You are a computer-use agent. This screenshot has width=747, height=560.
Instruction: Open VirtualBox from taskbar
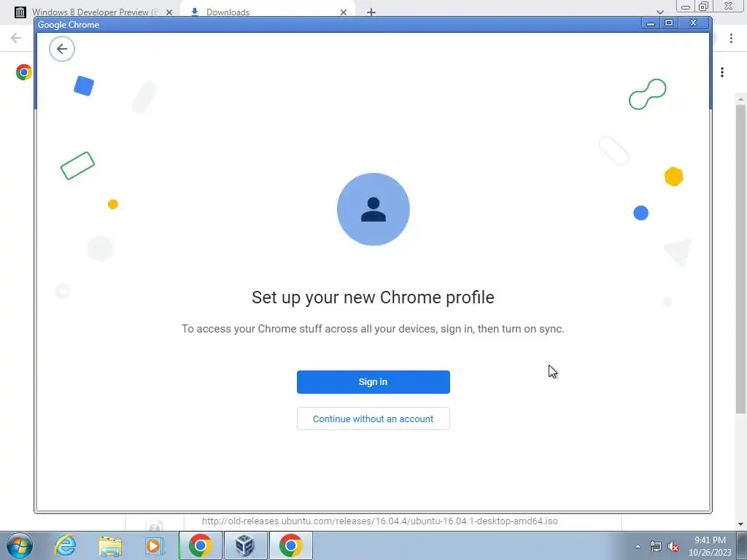(x=245, y=545)
